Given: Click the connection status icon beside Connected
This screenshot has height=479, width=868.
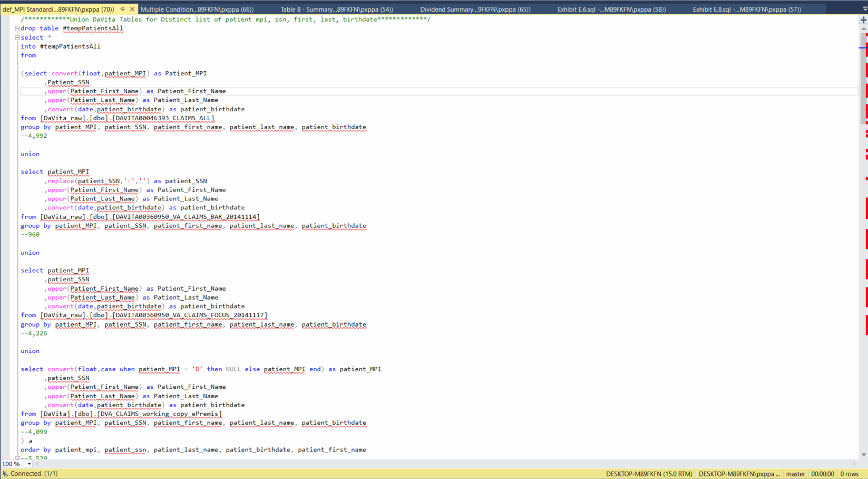Looking at the screenshot, I should [5, 474].
